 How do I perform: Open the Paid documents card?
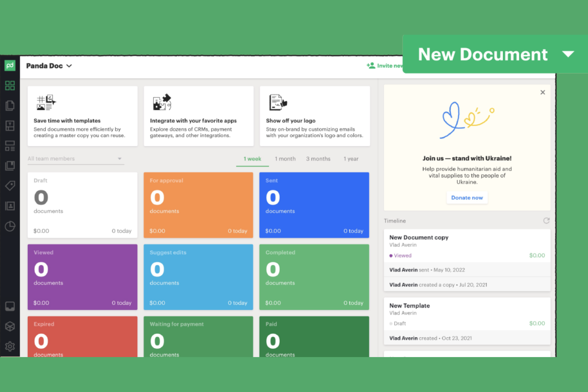314,337
